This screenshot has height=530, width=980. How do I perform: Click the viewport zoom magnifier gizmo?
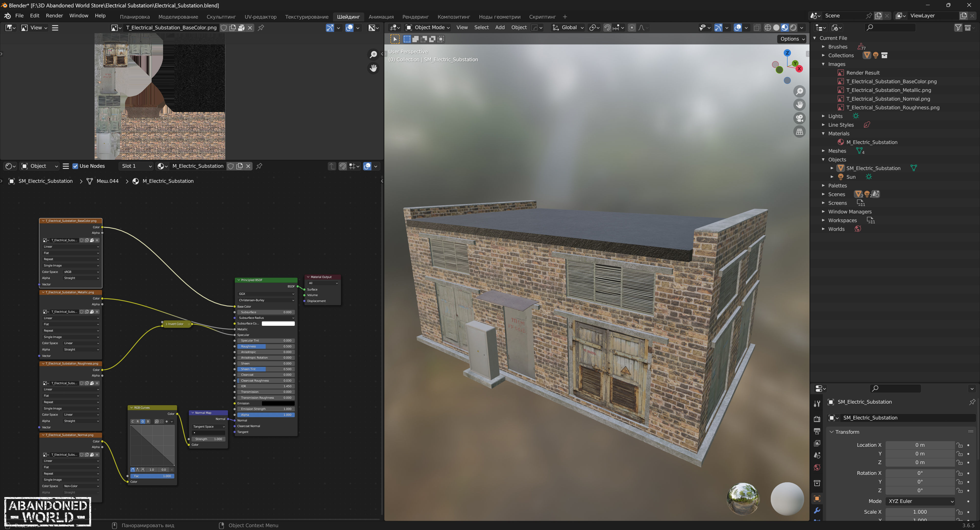point(799,91)
